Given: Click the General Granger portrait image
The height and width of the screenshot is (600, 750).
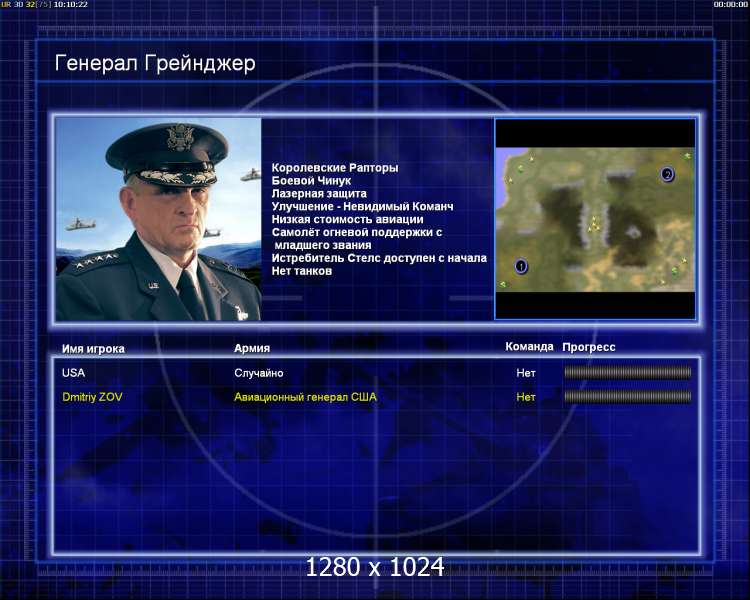Looking at the screenshot, I should [x=158, y=219].
